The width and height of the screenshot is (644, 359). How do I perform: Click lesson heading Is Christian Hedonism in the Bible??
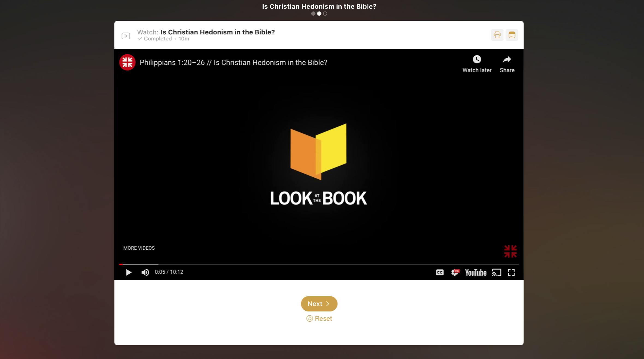217,32
